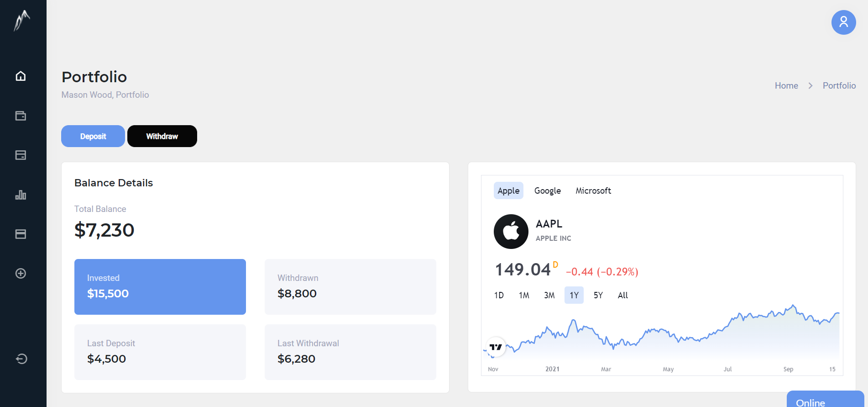The image size is (868, 407).
Task: Click the mountain logo at top of sidebar
Action: click(21, 21)
